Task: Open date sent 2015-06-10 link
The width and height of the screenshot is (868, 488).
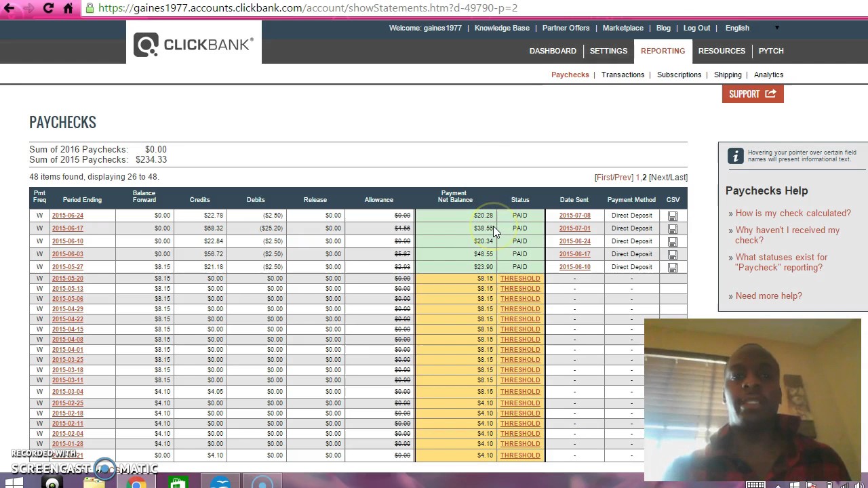Action: pos(574,267)
